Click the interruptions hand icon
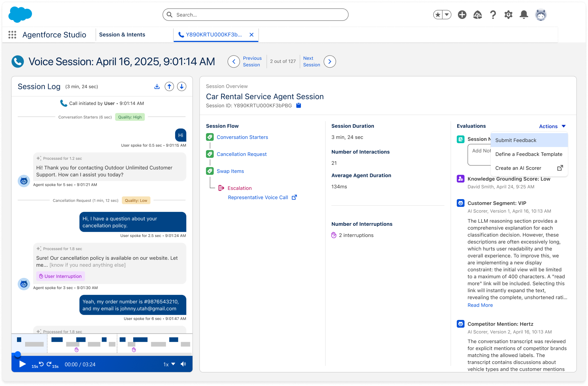 [x=334, y=235]
